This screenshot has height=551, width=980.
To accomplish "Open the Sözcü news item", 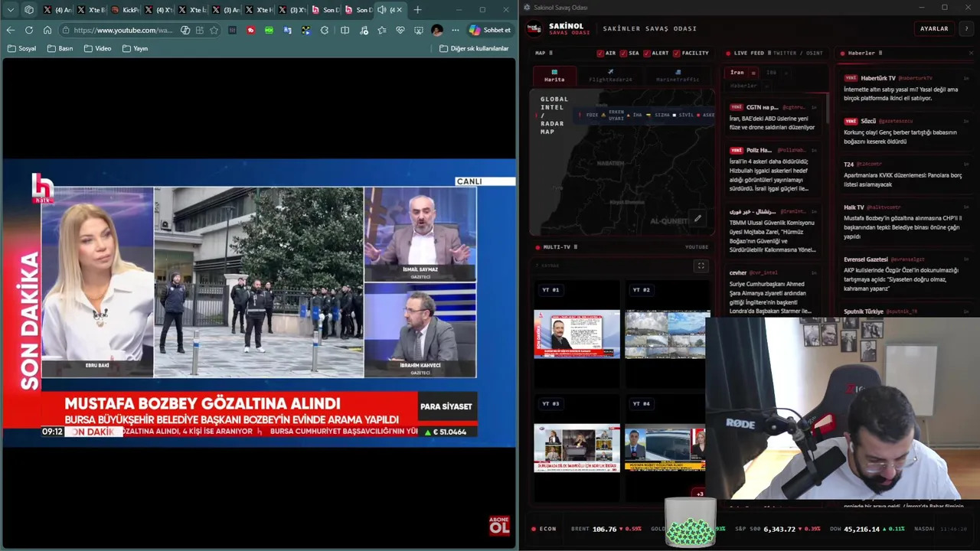I will (x=906, y=131).
